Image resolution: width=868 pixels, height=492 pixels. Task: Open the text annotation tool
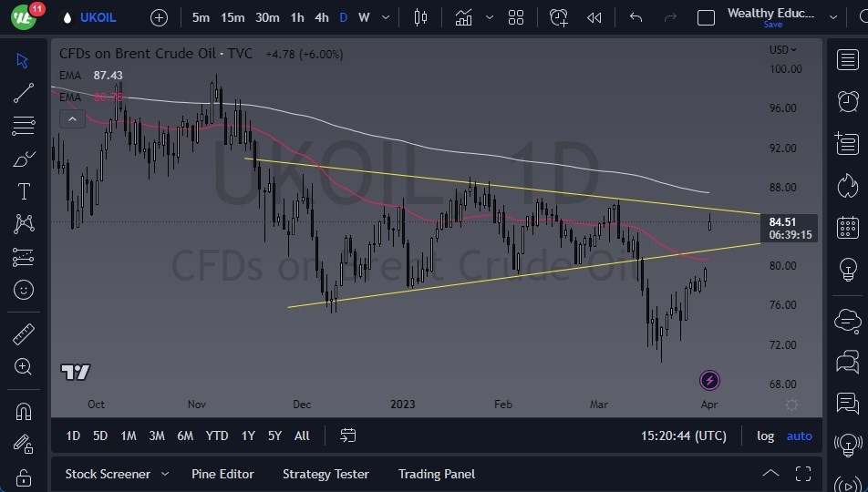point(24,191)
